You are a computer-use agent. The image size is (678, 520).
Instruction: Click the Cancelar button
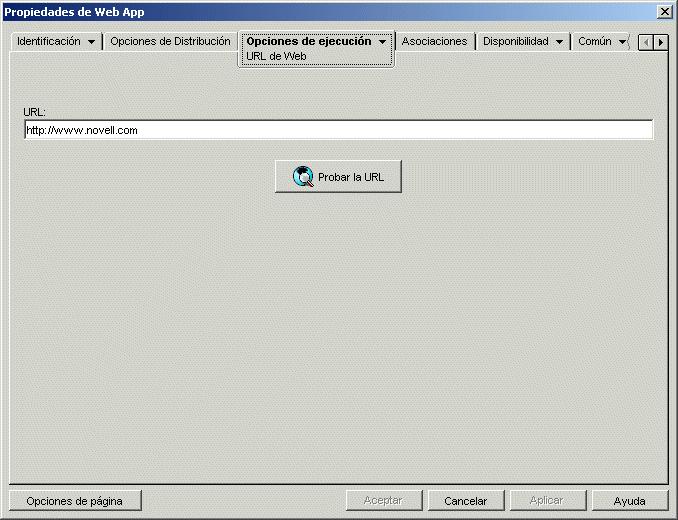pyautogui.click(x=466, y=501)
